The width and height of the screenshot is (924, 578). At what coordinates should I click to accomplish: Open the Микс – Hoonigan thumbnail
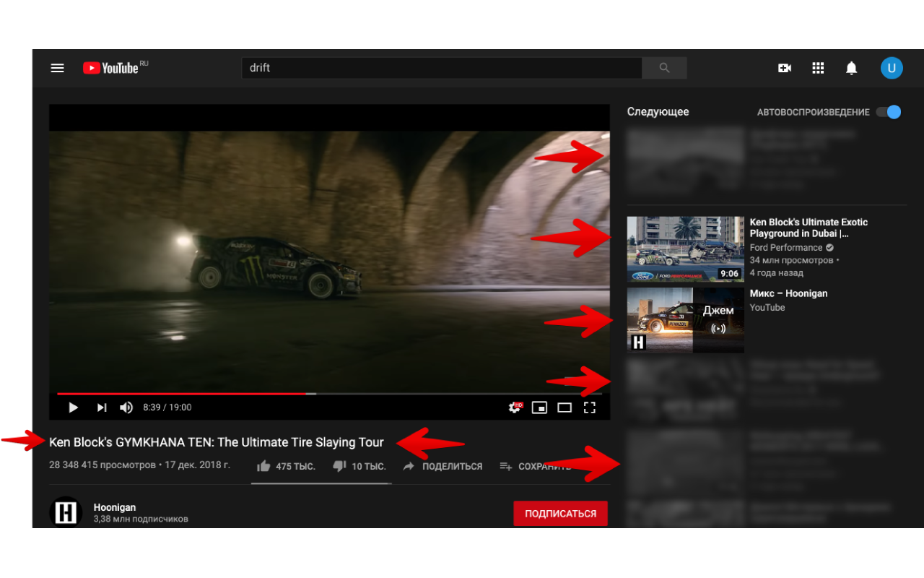[685, 320]
